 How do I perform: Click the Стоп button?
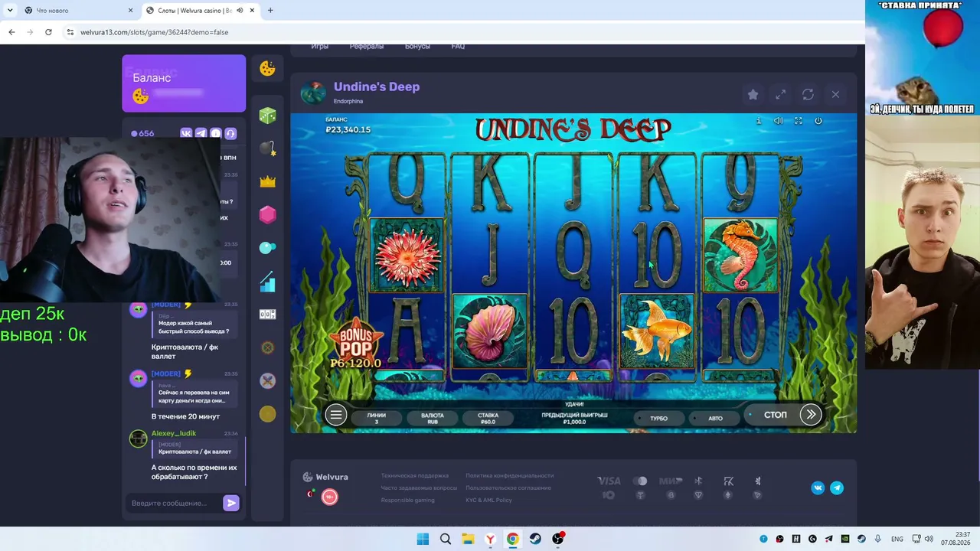(x=775, y=415)
